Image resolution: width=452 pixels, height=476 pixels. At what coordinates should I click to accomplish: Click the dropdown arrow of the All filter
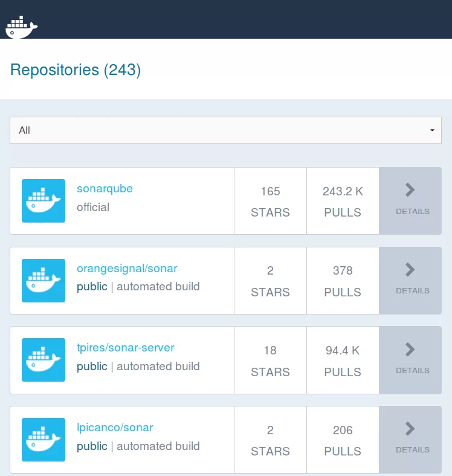[432, 130]
